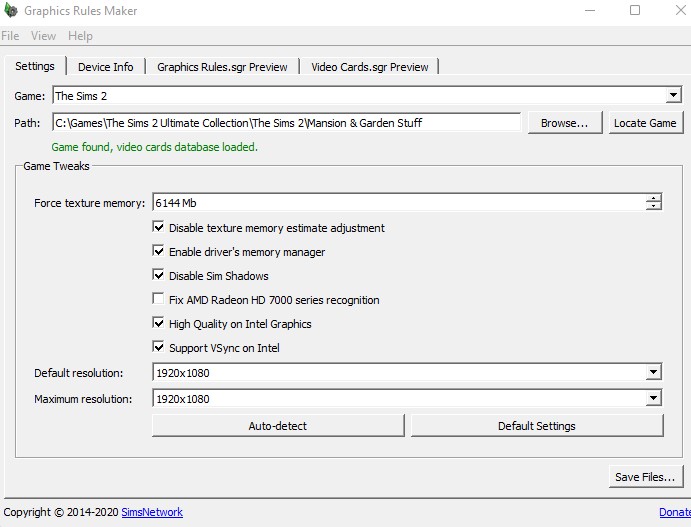Close the Graphics Rules Maker window
This screenshot has height=527, width=691.
pyautogui.click(x=681, y=10)
